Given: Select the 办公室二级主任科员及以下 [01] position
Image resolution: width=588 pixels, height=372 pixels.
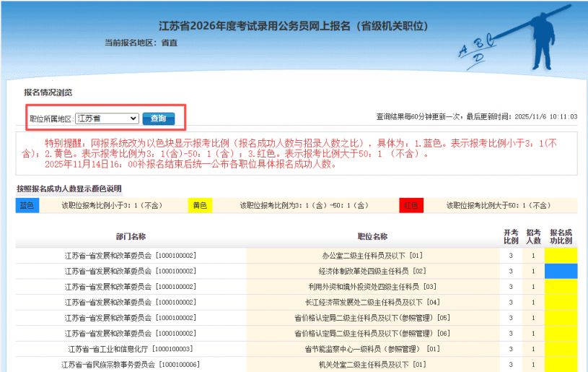Looking at the screenshot, I should click(x=372, y=256).
